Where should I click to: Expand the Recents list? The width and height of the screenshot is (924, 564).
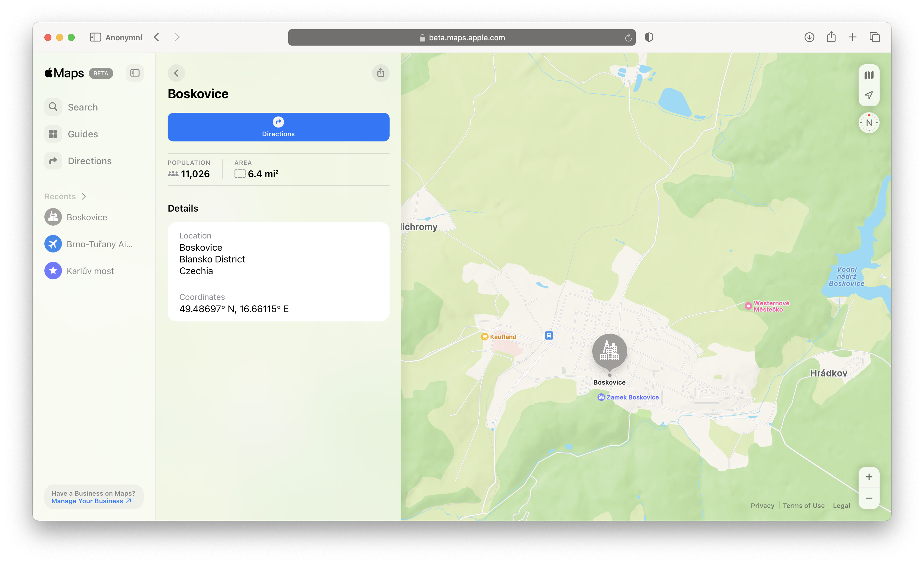pos(84,196)
